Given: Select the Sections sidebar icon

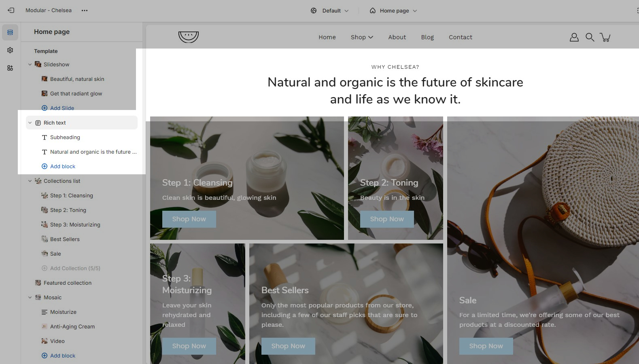Looking at the screenshot, I should coord(10,32).
